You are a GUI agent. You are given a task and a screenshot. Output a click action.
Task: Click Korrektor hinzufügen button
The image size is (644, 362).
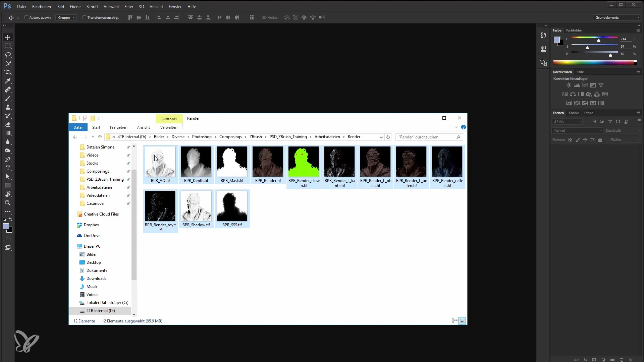[570, 78]
